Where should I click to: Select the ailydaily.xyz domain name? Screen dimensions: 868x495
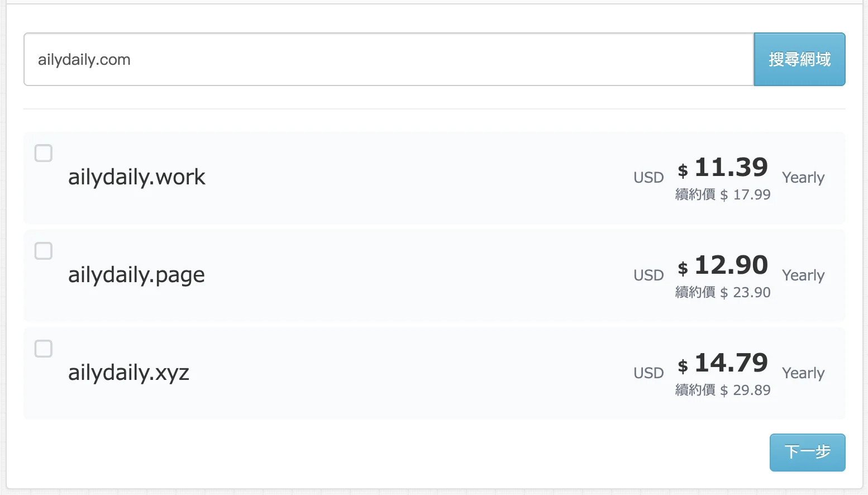[128, 373]
